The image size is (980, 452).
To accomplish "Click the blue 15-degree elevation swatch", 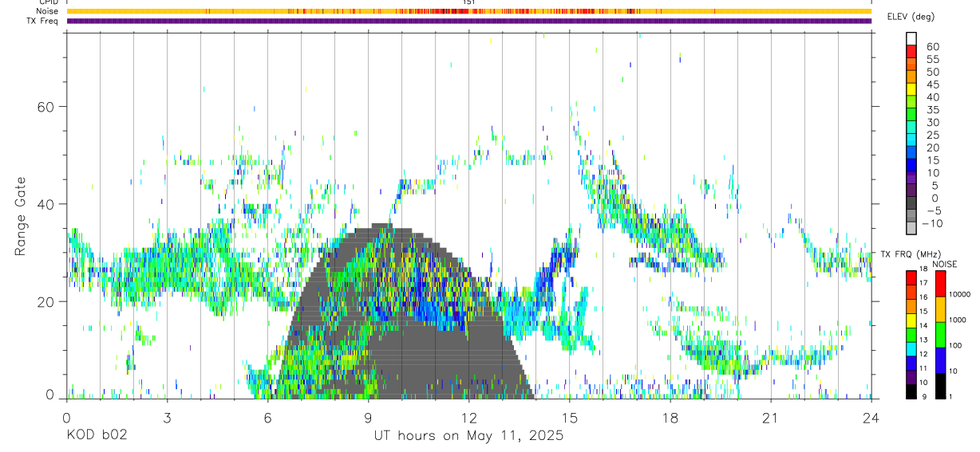I will [x=912, y=165].
